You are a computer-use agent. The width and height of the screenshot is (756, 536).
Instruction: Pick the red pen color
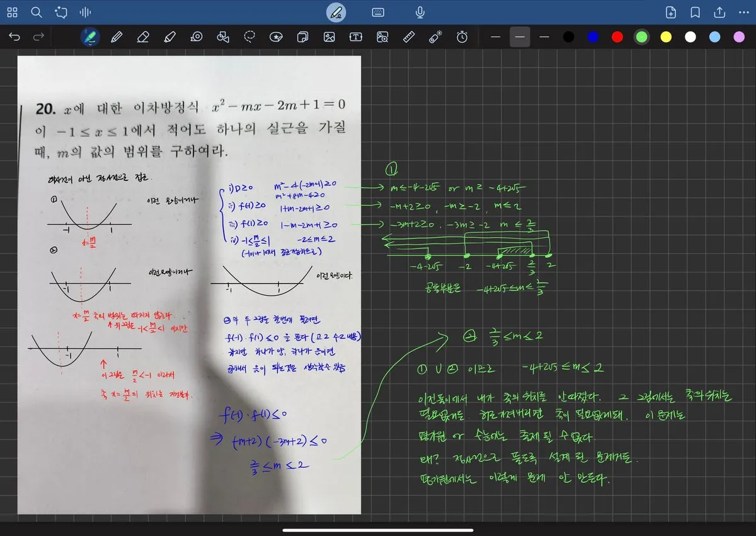point(617,37)
